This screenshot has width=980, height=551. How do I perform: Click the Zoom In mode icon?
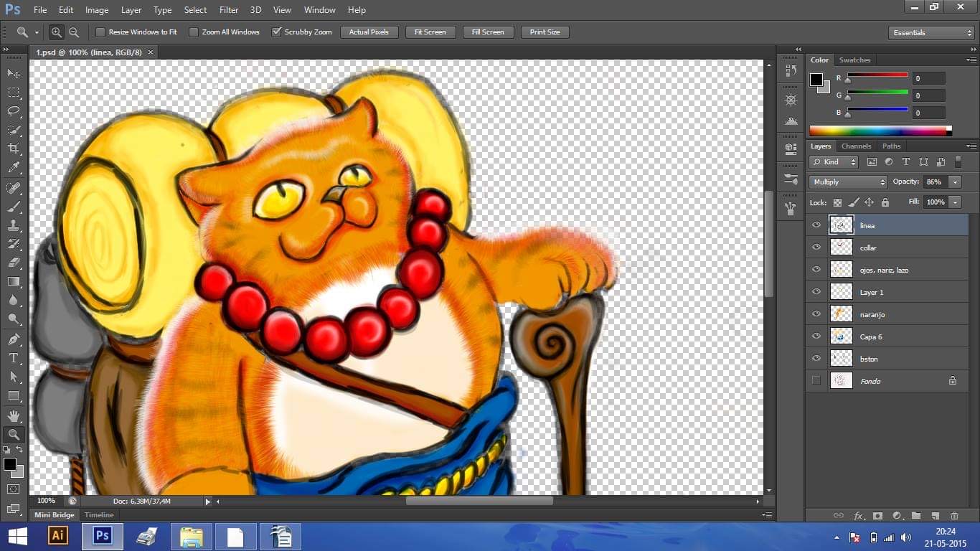[57, 32]
